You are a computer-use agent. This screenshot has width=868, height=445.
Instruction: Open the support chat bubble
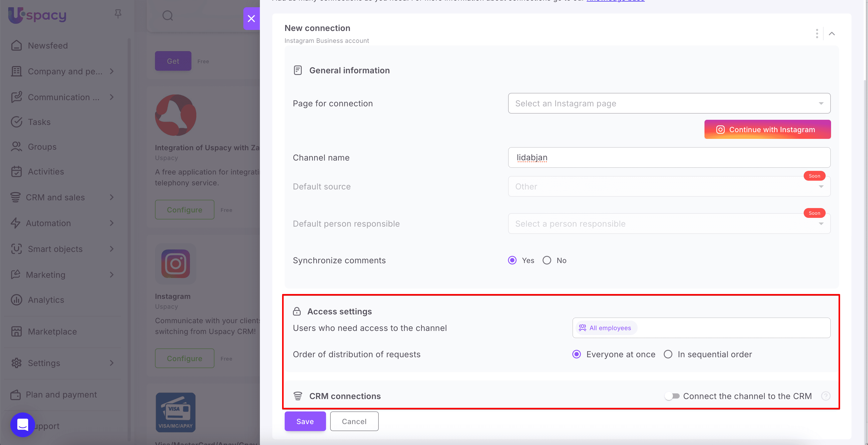(22, 425)
